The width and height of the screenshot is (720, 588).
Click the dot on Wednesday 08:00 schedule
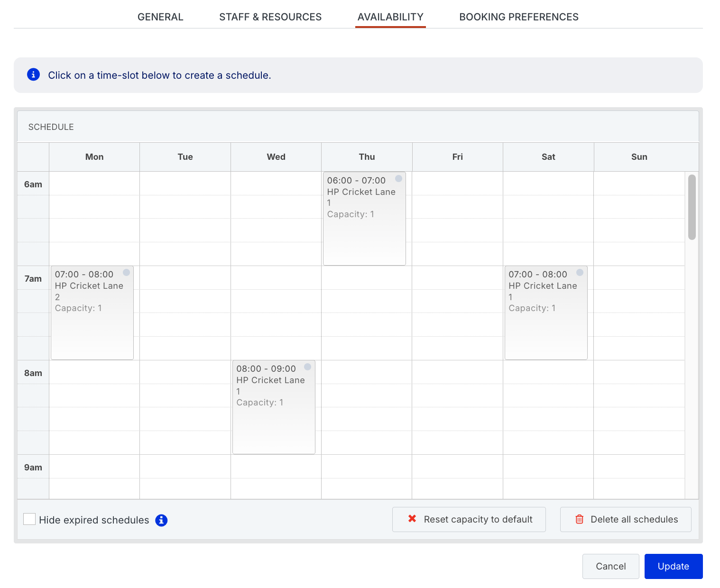(x=307, y=367)
